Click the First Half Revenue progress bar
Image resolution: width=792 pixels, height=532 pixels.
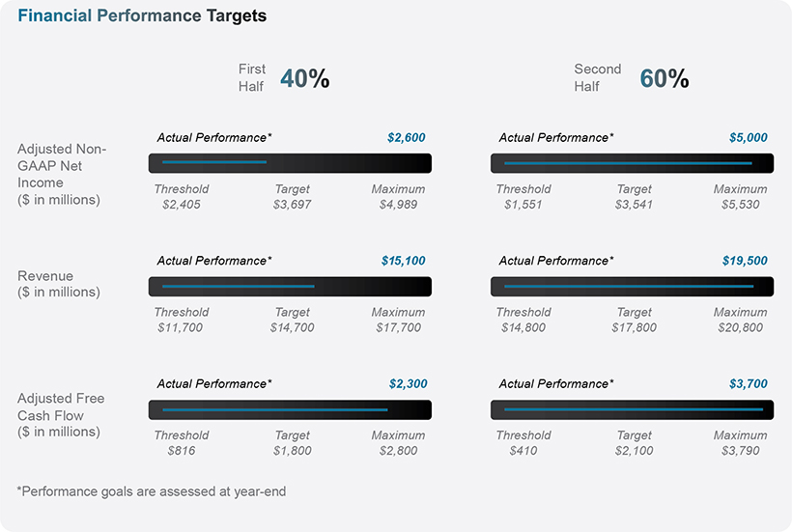[290, 287]
